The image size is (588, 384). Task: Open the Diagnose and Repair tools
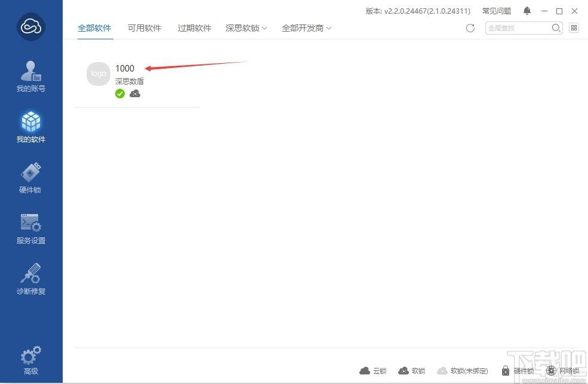pyautogui.click(x=31, y=279)
